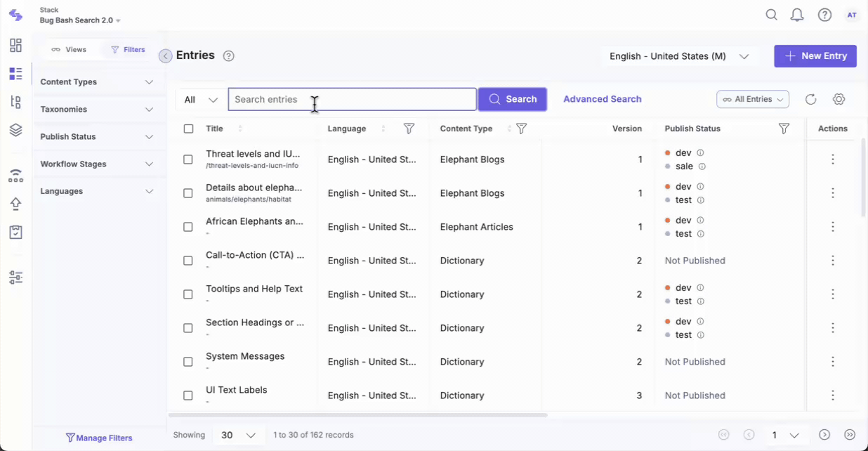Viewport: 868px width, 451px height.
Task: Open the All search scope dropdown
Action: (201, 99)
